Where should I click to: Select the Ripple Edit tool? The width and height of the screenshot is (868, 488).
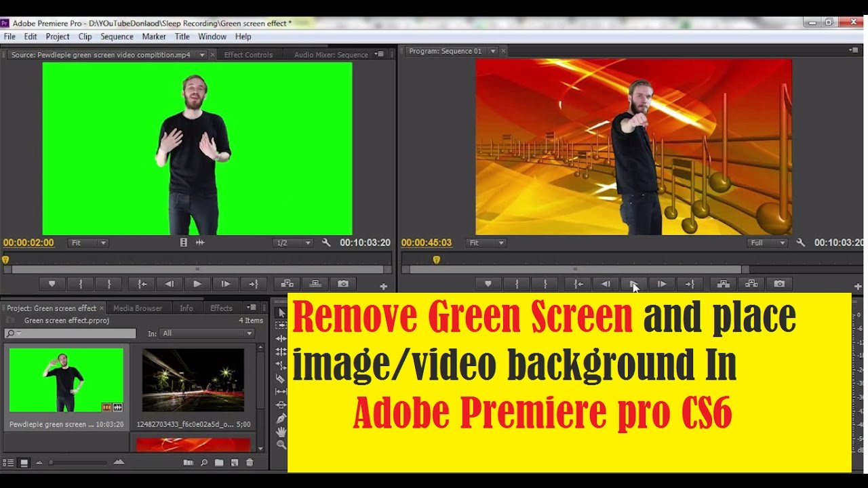281,339
